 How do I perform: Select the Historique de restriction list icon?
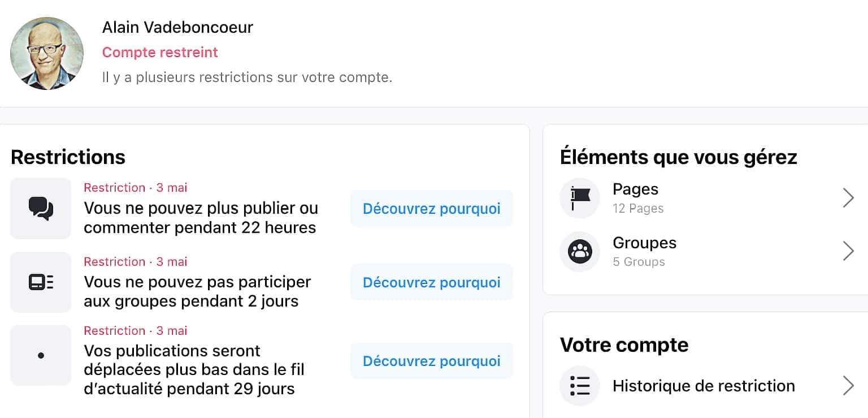579,385
